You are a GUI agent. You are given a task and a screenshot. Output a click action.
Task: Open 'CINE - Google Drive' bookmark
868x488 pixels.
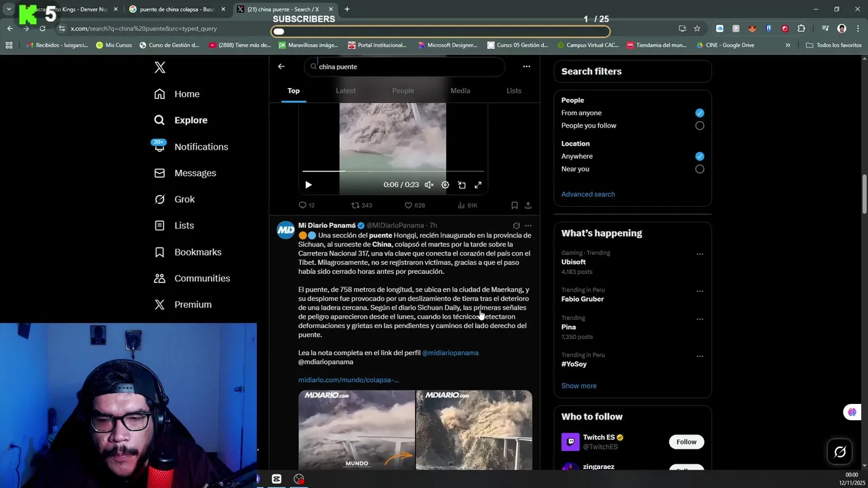pos(725,45)
